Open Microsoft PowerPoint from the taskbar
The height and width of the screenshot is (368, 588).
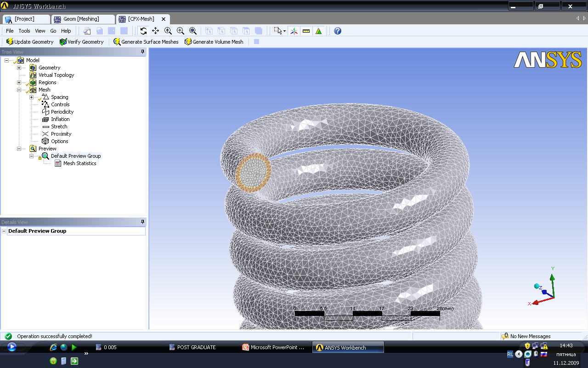tap(273, 347)
